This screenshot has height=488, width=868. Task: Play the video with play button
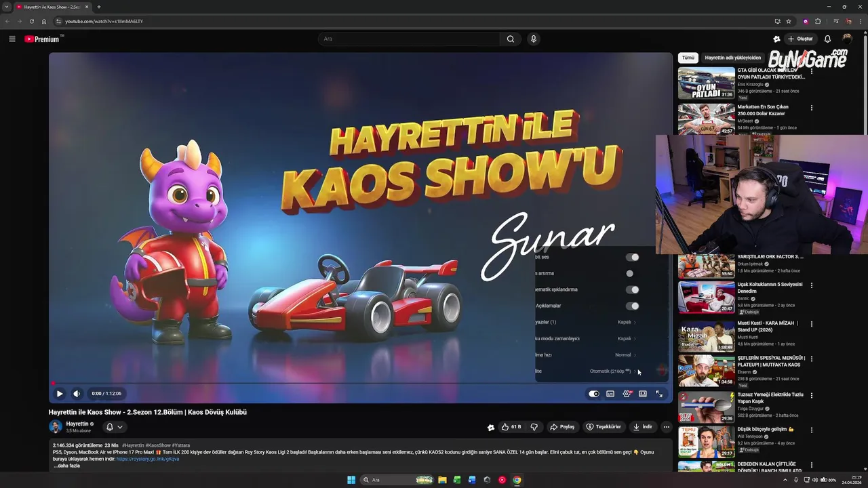click(60, 394)
